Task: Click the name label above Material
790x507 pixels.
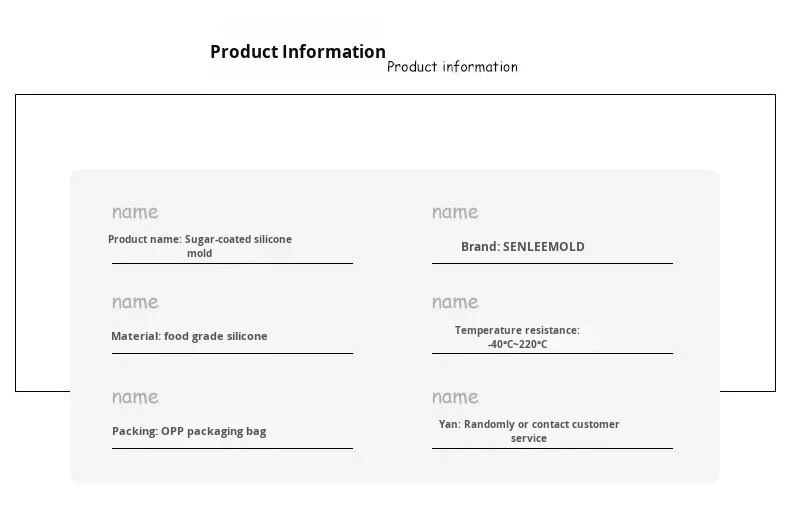Action: pyautogui.click(x=135, y=302)
